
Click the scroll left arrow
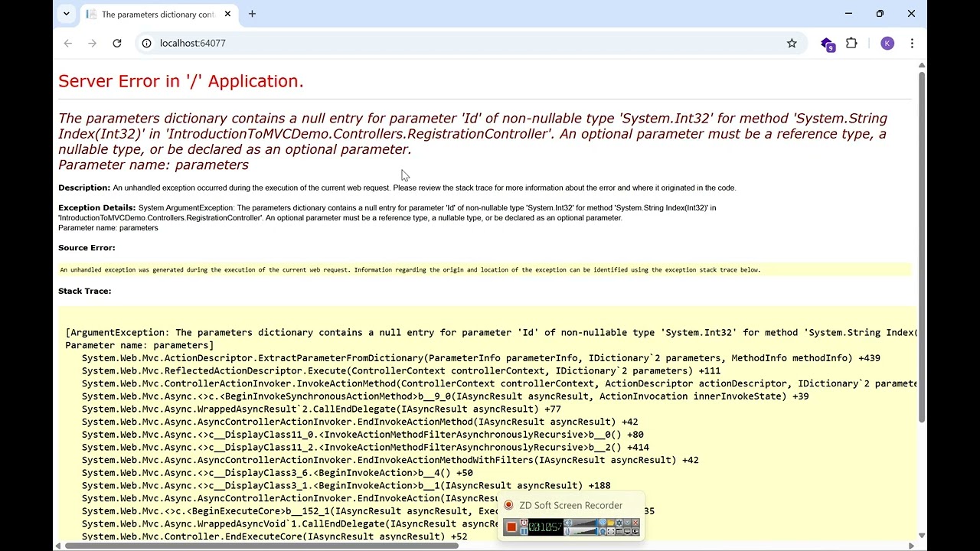click(x=59, y=546)
